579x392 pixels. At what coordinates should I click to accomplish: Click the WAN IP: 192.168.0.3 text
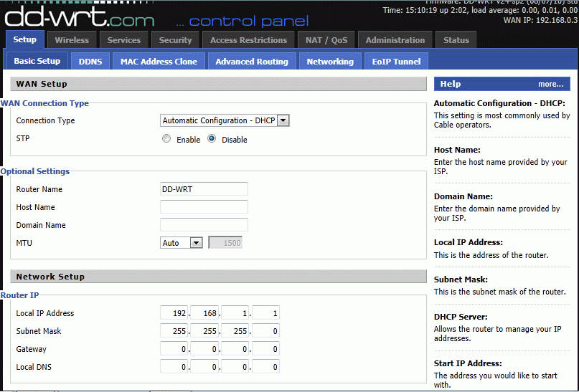pos(540,20)
